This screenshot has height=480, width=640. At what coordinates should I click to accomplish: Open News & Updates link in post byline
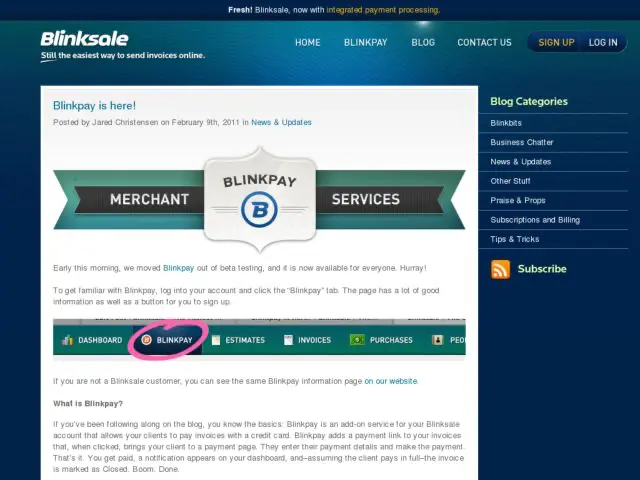pos(281,122)
